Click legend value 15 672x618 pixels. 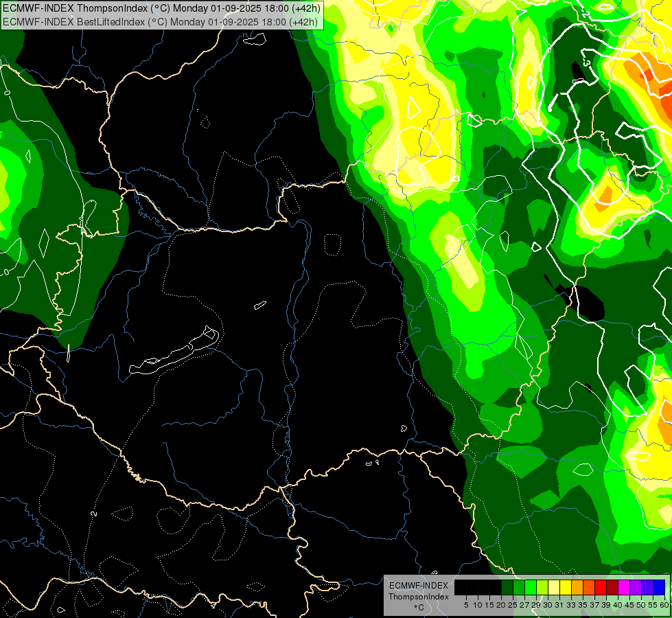click(x=489, y=605)
